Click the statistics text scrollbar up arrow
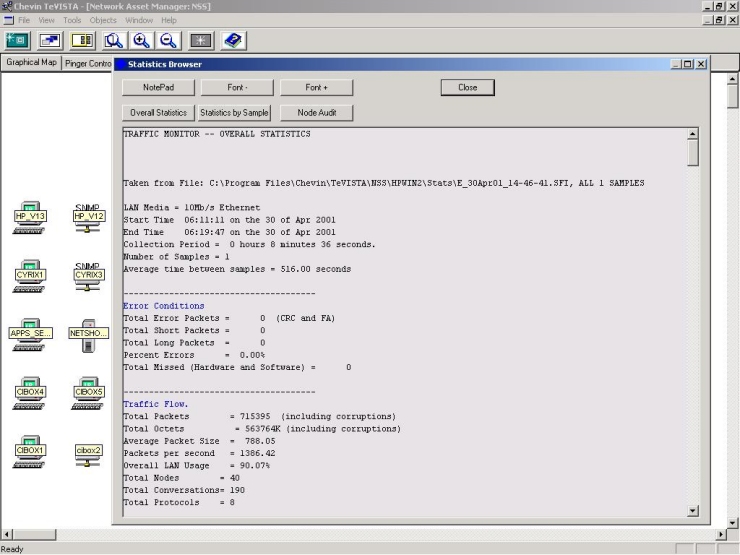 692,134
